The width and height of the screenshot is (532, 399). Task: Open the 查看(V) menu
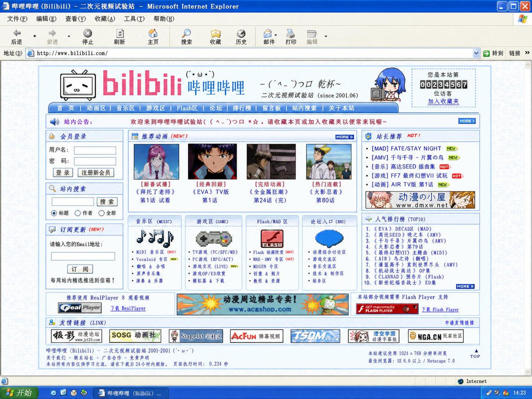[x=75, y=19]
